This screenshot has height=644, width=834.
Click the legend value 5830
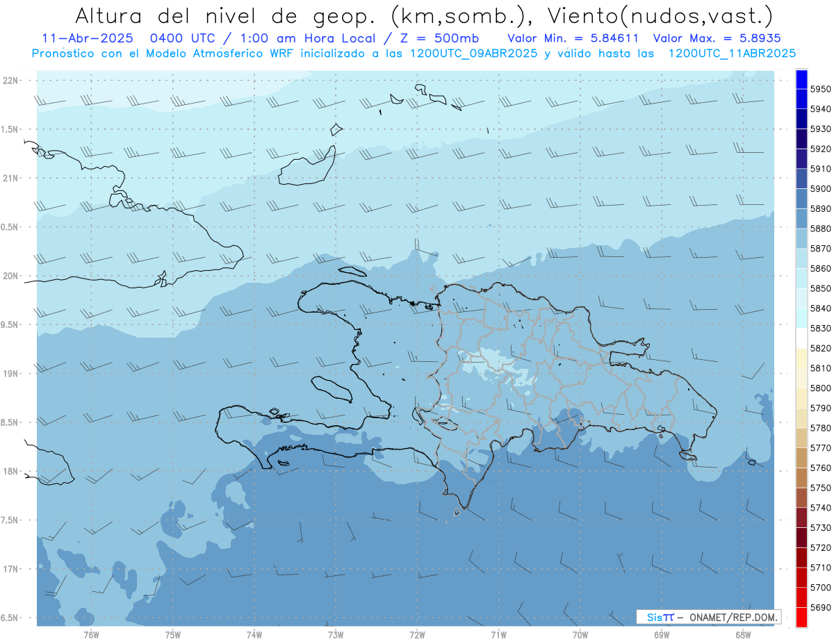click(820, 328)
